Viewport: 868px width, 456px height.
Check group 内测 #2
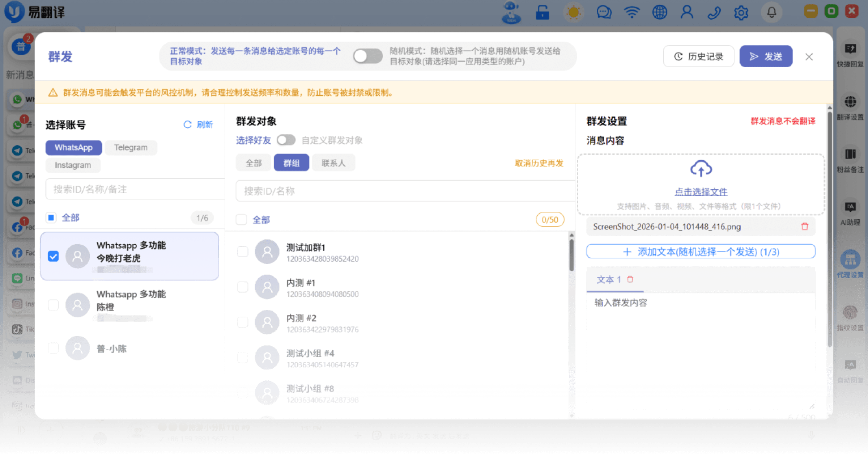coord(242,322)
